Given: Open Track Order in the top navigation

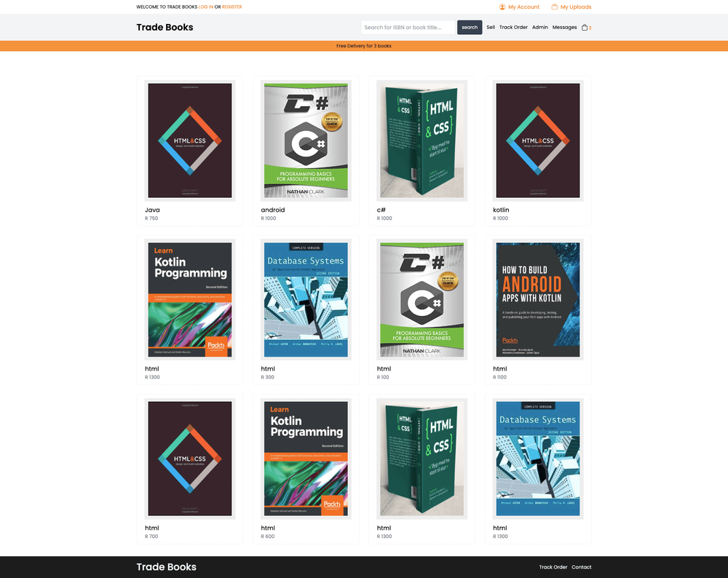Looking at the screenshot, I should click(513, 27).
